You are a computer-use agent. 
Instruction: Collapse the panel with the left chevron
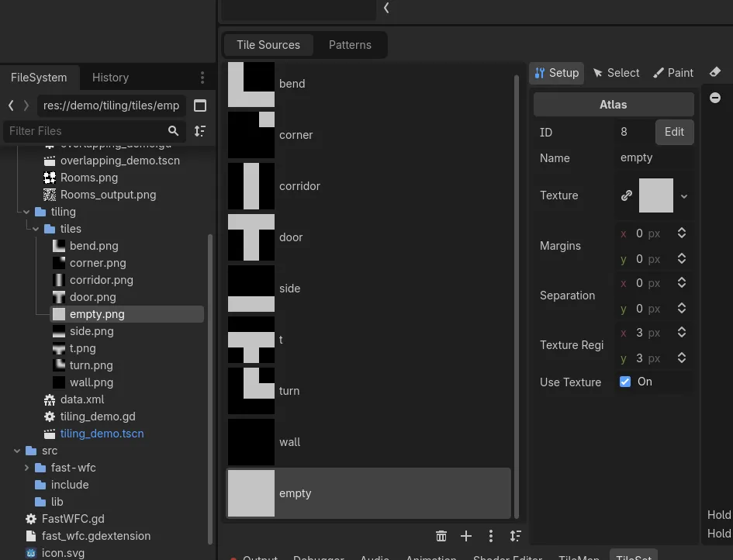[386, 8]
